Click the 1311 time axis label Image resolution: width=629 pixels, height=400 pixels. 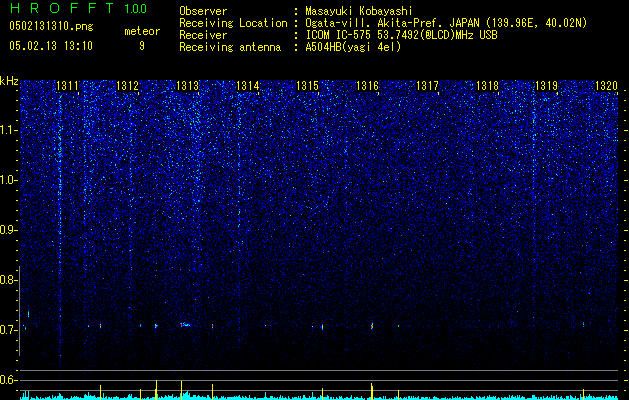(68, 86)
